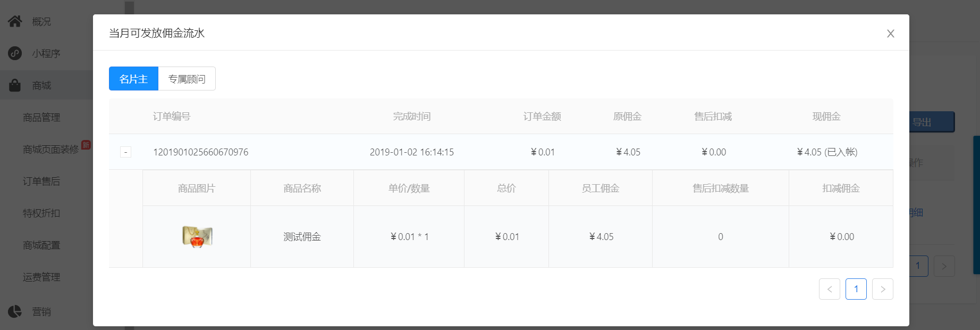This screenshot has height=330, width=980.
Task: Open 运费管理 in the sidebar
Action: click(x=41, y=277)
